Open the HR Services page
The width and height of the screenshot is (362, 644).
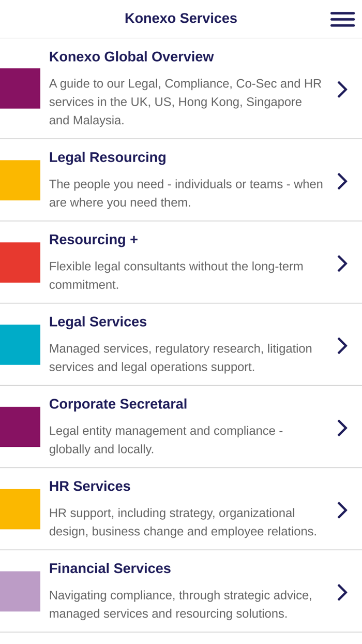pyautogui.click(x=89, y=486)
